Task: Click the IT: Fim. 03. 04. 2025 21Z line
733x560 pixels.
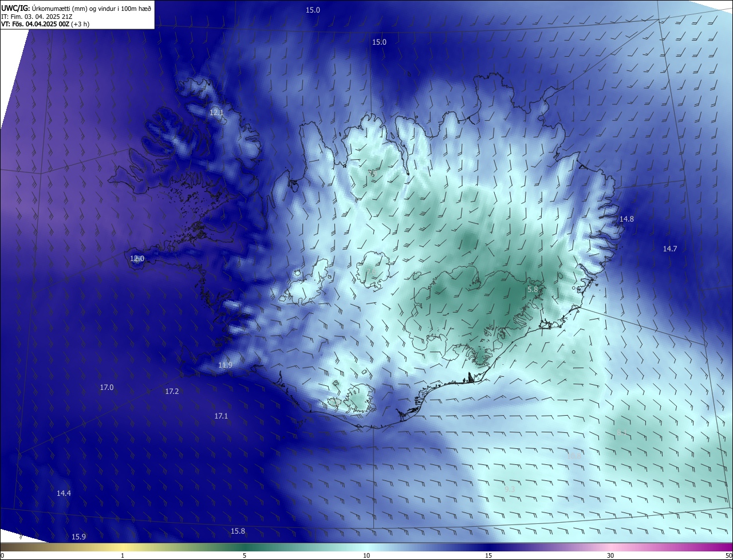Action: coord(37,17)
